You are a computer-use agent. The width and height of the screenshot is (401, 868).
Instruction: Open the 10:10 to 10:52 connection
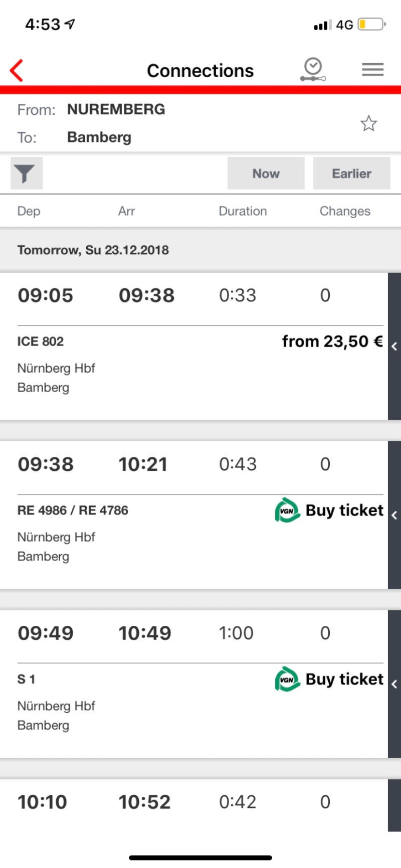(x=194, y=805)
